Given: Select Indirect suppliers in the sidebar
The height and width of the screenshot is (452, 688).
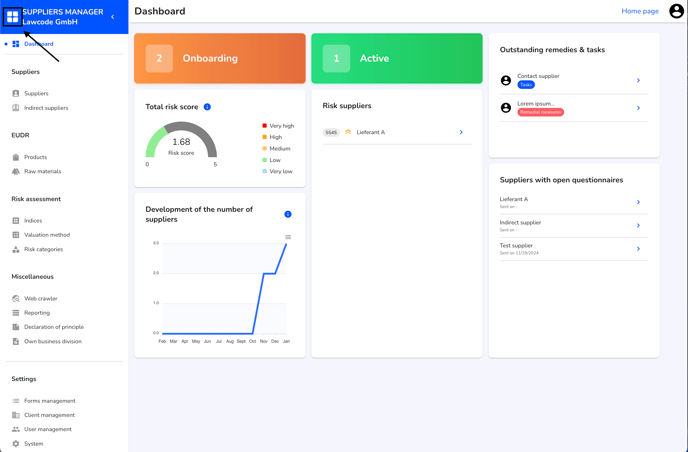Looking at the screenshot, I should (46, 108).
